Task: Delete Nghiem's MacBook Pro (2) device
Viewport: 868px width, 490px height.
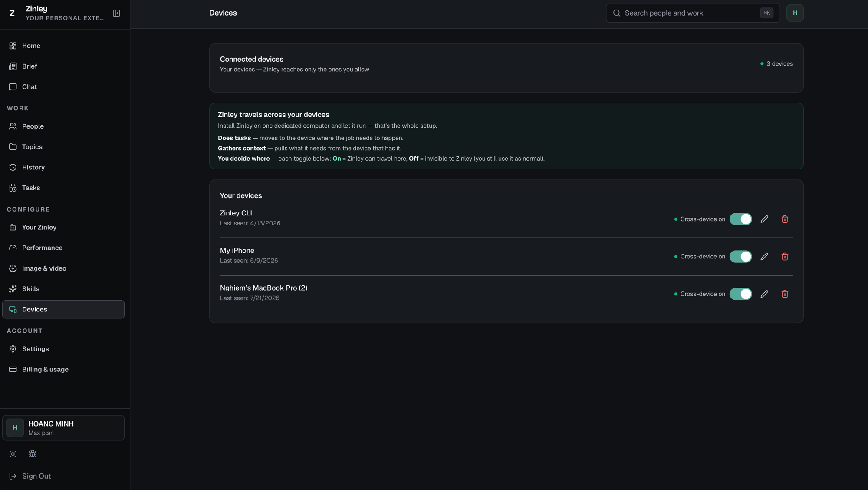Action: click(785, 294)
